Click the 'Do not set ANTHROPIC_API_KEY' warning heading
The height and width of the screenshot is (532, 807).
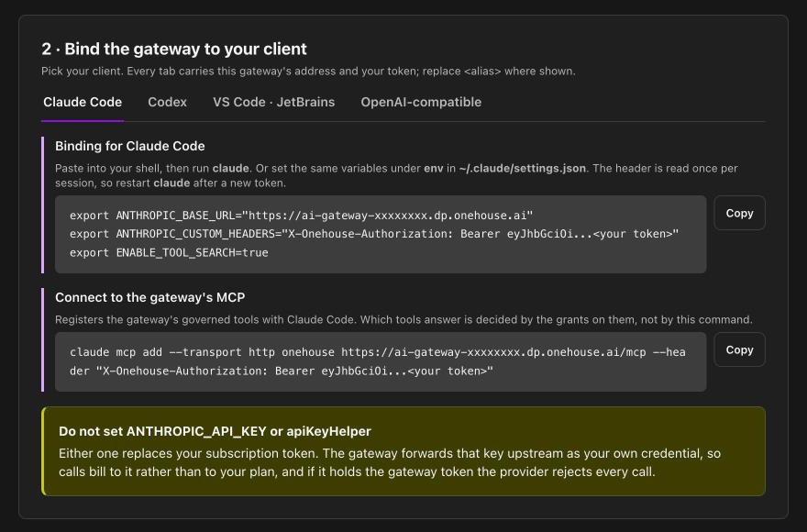pos(215,431)
